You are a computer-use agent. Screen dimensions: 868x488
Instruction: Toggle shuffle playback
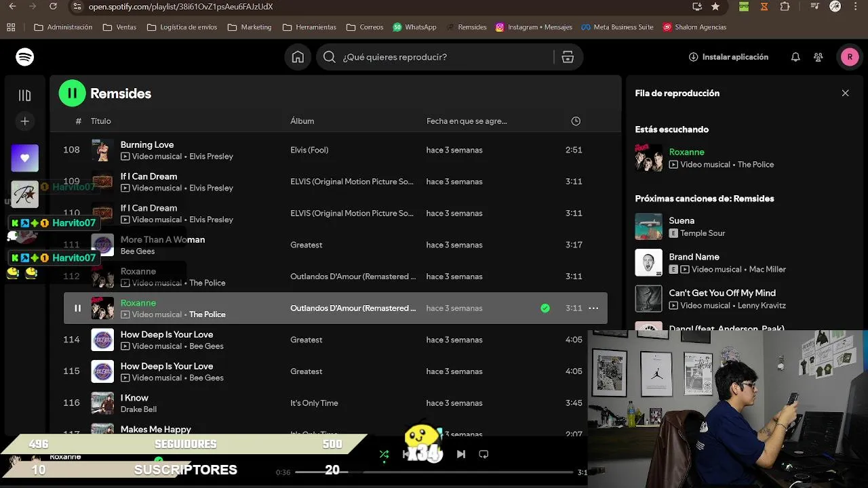click(x=384, y=454)
